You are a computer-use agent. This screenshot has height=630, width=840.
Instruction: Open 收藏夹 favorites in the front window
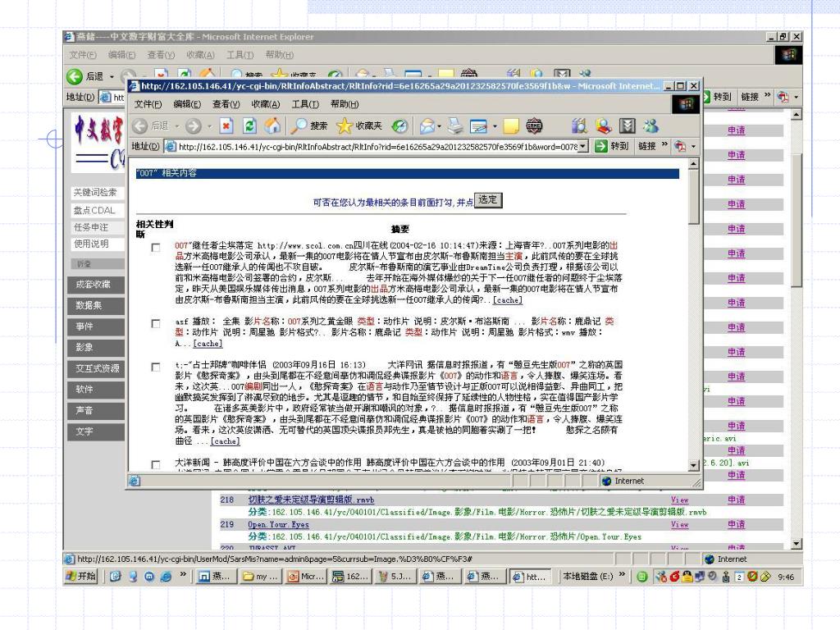click(x=359, y=126)
